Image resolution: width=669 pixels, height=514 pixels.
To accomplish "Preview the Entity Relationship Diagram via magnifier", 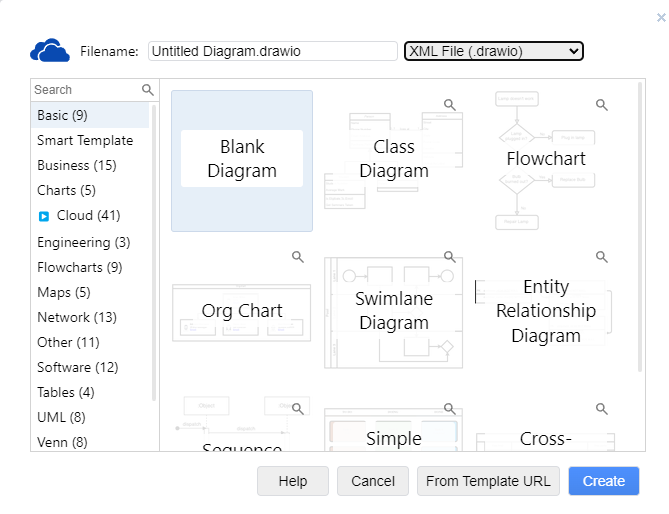I will [602, 257].
